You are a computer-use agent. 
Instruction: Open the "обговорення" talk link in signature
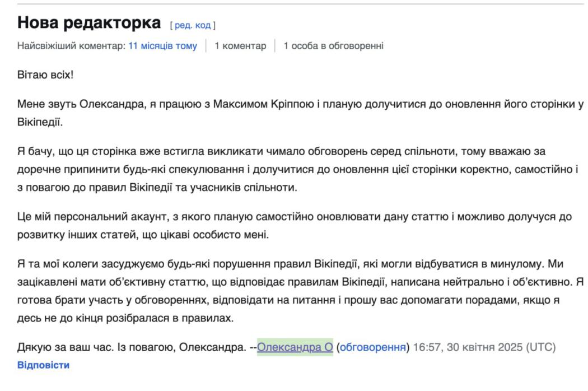tap(373, 347)
